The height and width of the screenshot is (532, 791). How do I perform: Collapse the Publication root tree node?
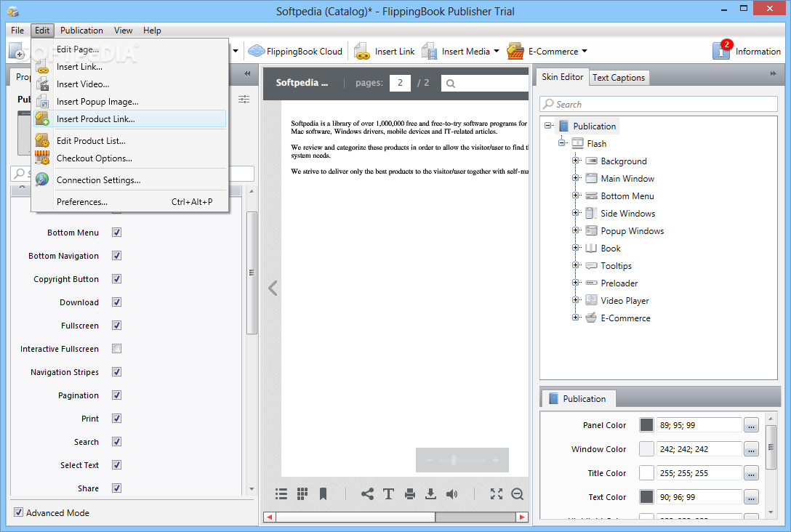click(548, 126)
